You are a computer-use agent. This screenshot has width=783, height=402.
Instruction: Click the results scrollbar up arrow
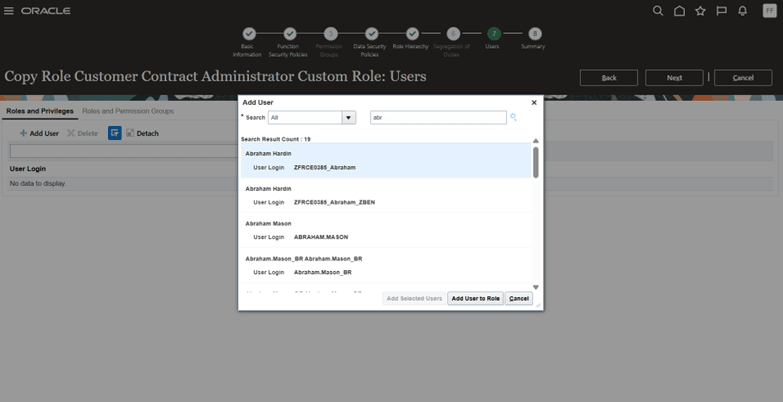click(536, 141)
